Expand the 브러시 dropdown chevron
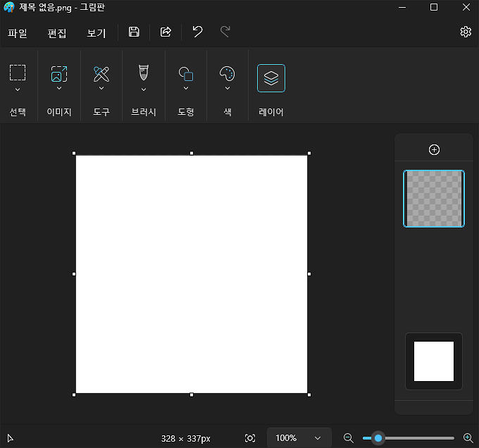This screenshot has height=448, width=479. click(x=144, y=89)
